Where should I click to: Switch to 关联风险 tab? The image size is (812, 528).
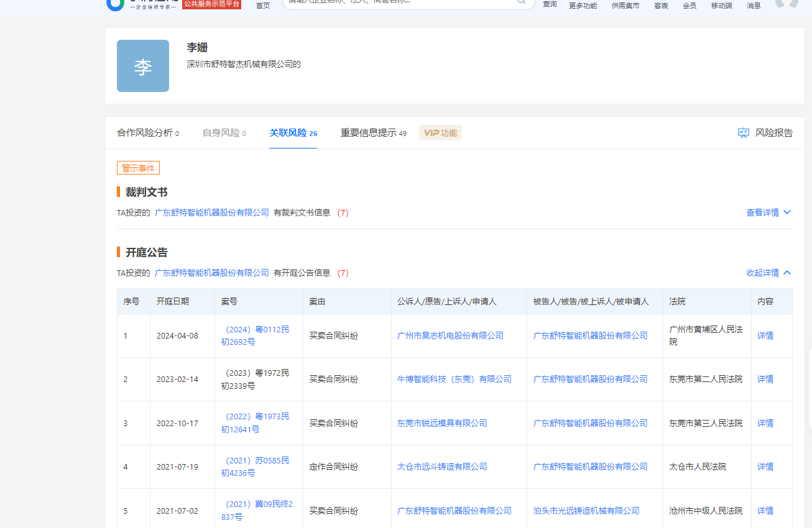(x=293, y=133)
